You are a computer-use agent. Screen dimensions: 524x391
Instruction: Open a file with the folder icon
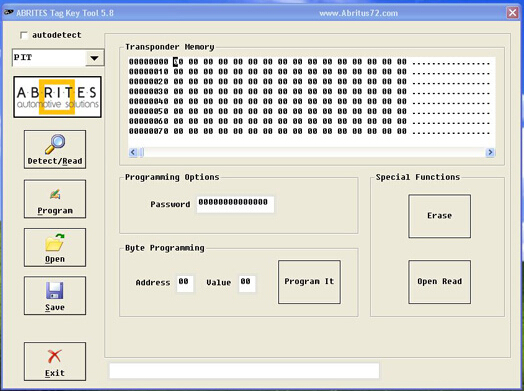pos(55,242)
